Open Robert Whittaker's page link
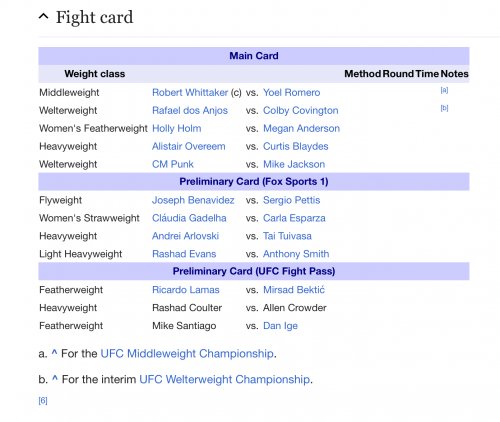Viewport: 500px width, 422px height. (x=190, y=92)
